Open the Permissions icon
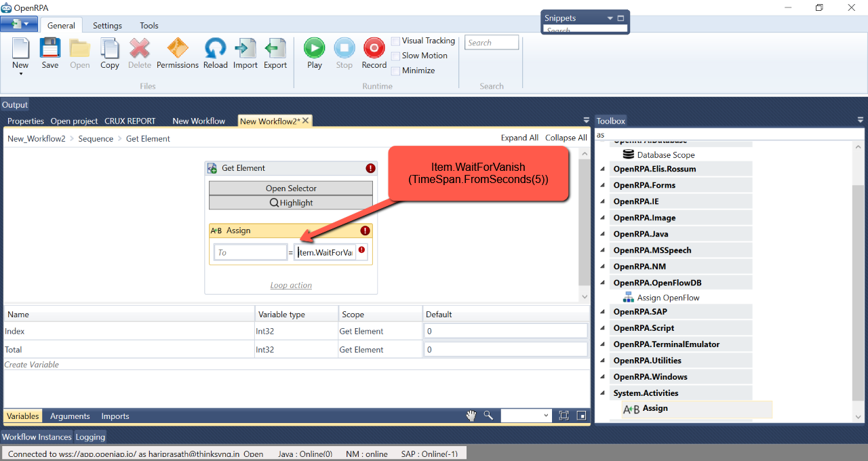 (178, 48)
